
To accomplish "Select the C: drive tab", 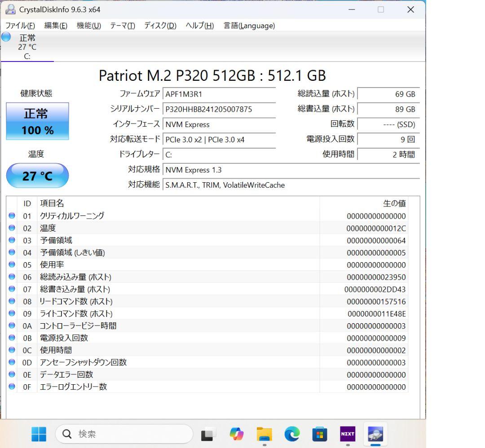I will [x=27, y=47].
